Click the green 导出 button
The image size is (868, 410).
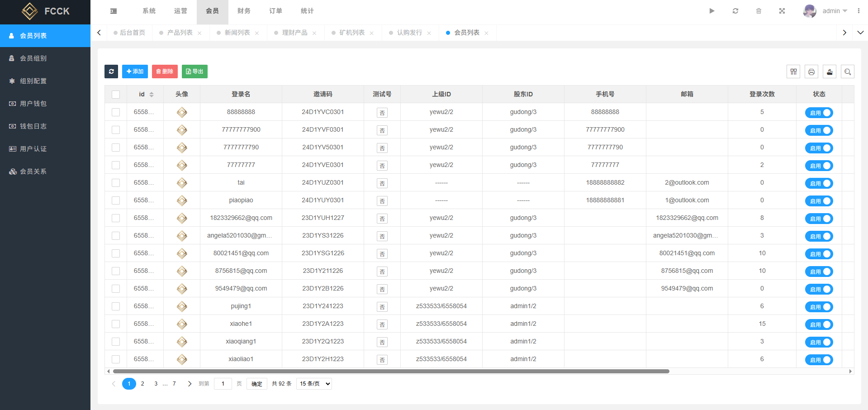coord(194,72)
